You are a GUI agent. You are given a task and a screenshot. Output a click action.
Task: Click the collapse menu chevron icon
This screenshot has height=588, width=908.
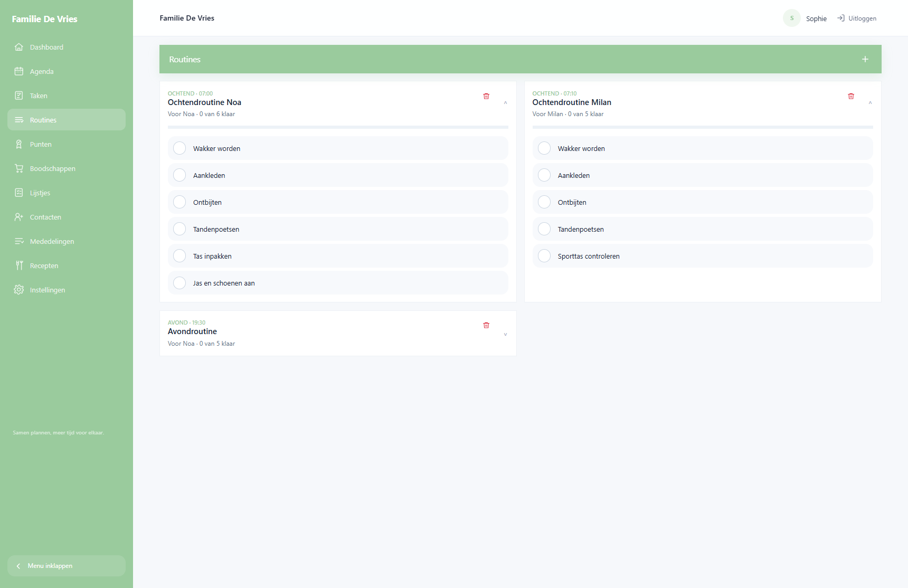(x=18, y=566)
